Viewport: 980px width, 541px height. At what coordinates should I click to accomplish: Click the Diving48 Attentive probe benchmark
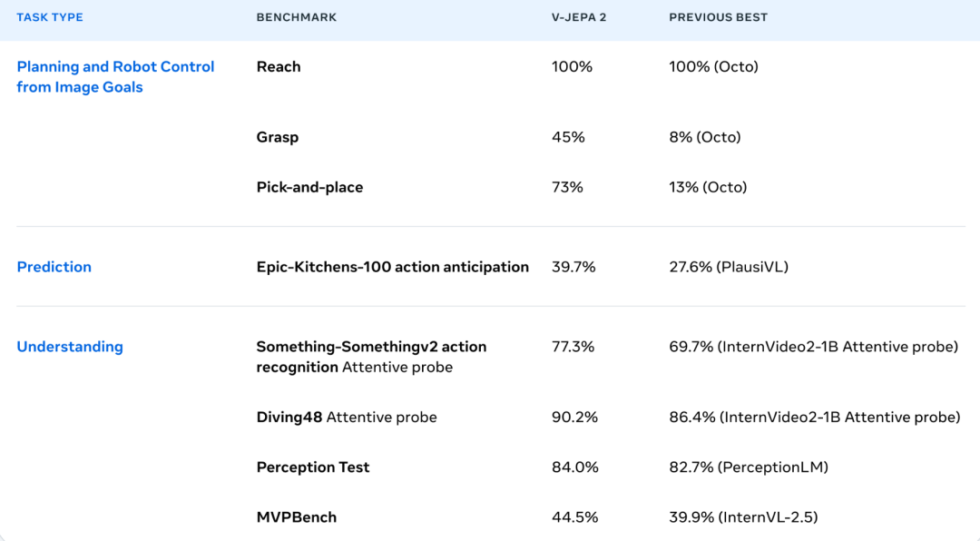(x=347, y=418)
